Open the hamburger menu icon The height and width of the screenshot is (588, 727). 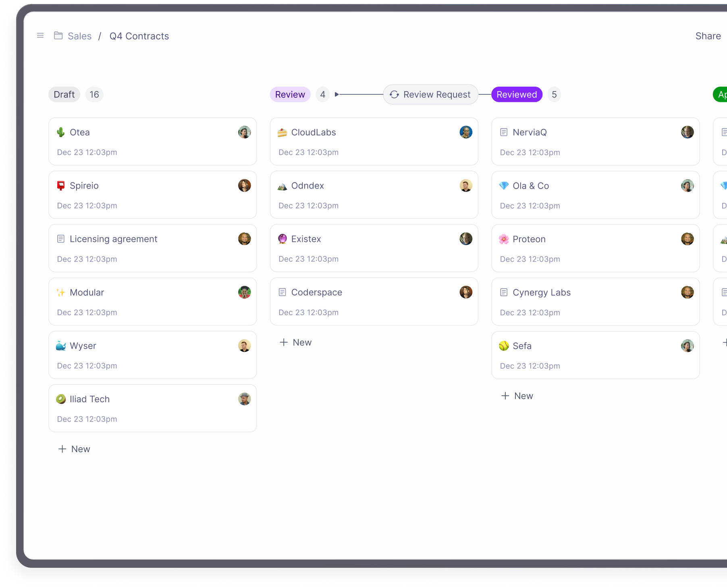point(40,35)
